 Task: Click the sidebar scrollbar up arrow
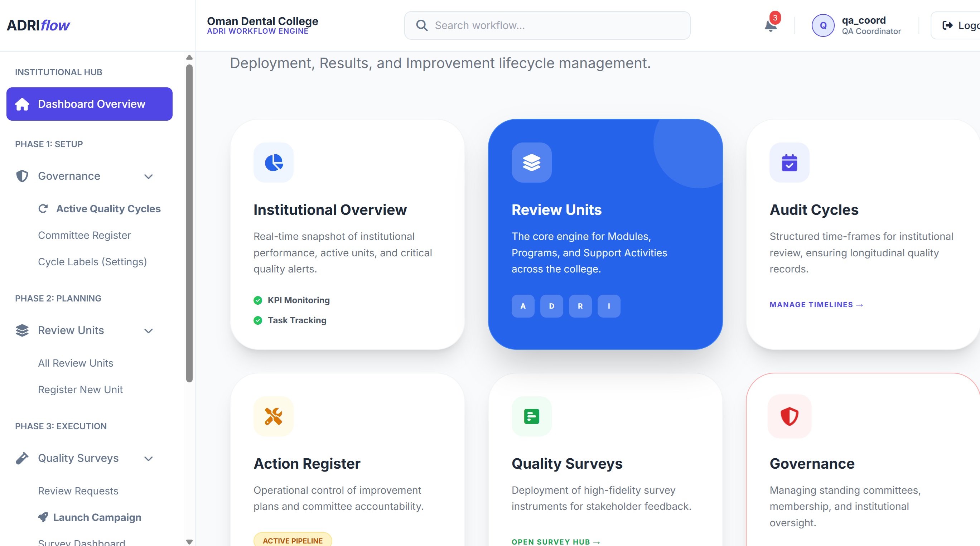189,57
